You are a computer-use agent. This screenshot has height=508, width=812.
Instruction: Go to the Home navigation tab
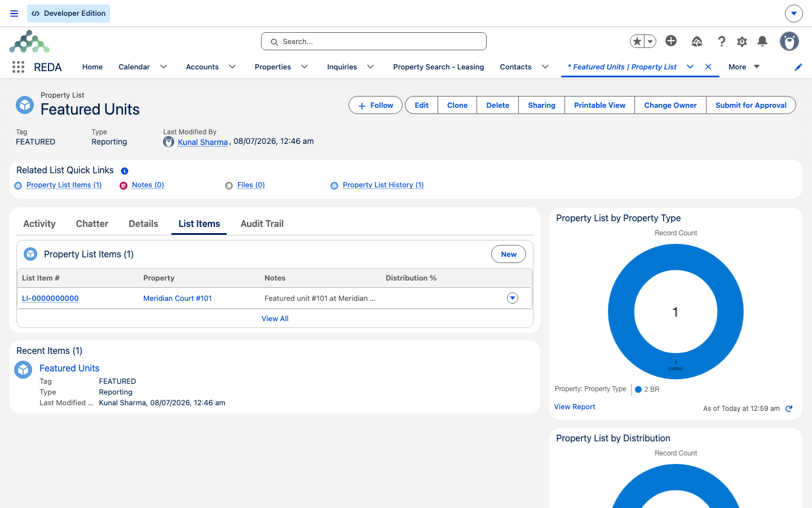pyautogui.click(x=92, y=67)
